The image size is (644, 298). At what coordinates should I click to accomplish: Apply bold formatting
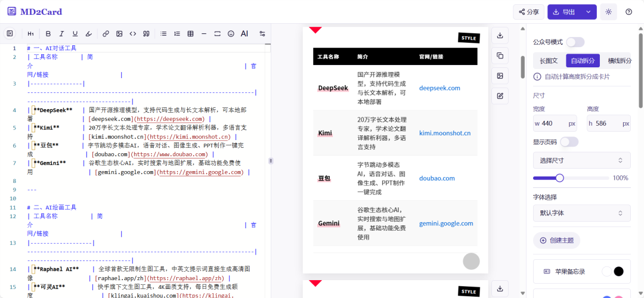click(48, 33)
